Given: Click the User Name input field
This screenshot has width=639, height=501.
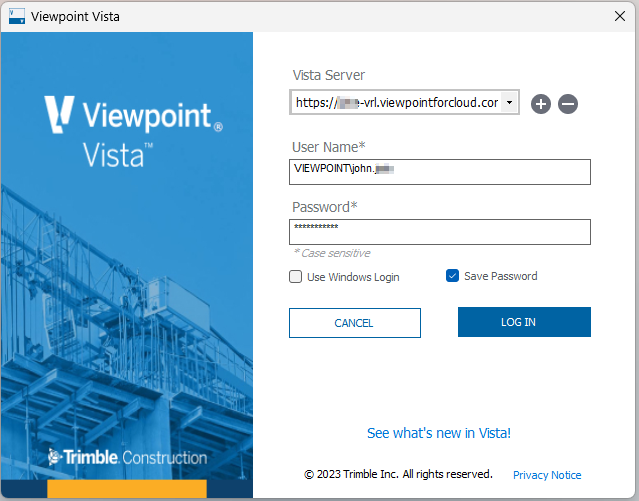Looking at the screenshot, I should click(x=440, y=172).
